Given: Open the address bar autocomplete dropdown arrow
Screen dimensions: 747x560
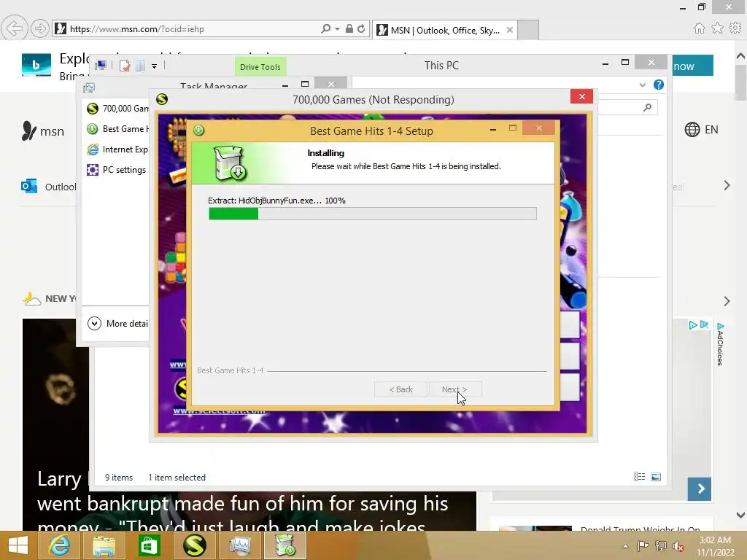Looking at the screenshot, I should (337, 28).
